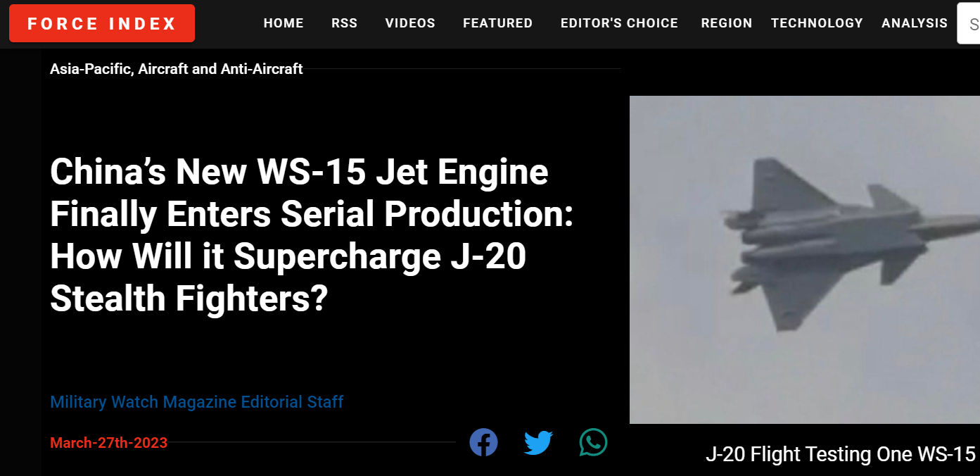The width and height of the screenshot is (980, 476).
Task: Open the Asia-Pacific category link
Action: pyautogui.click(x=90, y=69)
